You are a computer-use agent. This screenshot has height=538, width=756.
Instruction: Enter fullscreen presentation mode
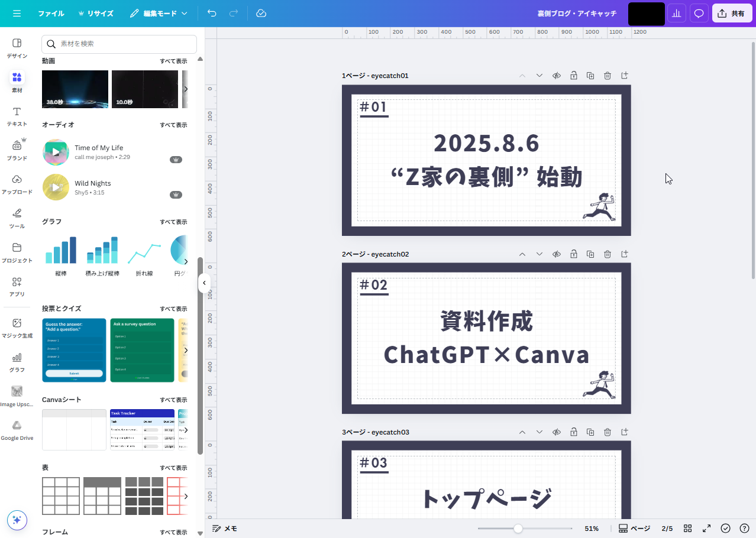tap(706, 529)
